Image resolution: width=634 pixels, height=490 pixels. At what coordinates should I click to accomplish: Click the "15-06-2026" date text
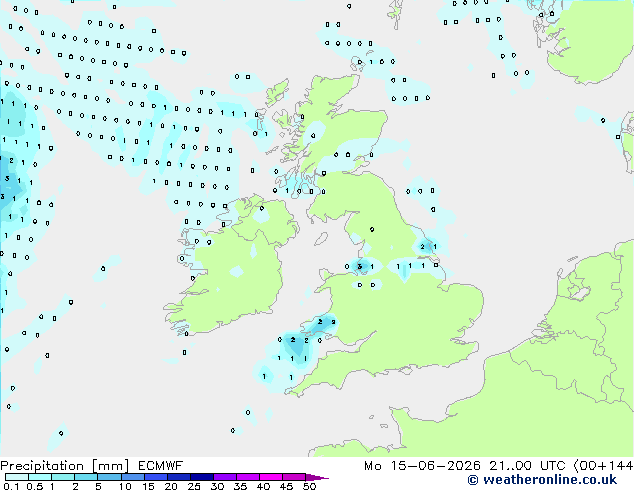(x=436, y=466)
